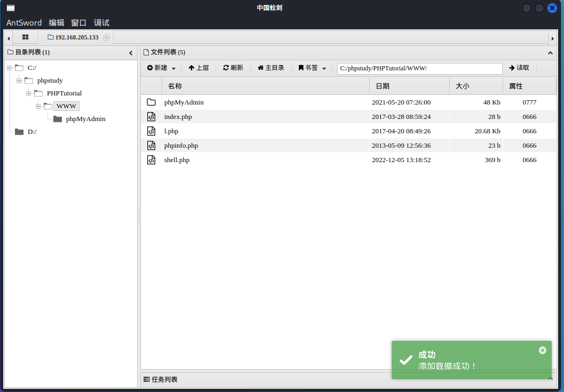Click the phpinfo.php file icon
This screenshot has height=392, width=564.
[x=152, y=145]
